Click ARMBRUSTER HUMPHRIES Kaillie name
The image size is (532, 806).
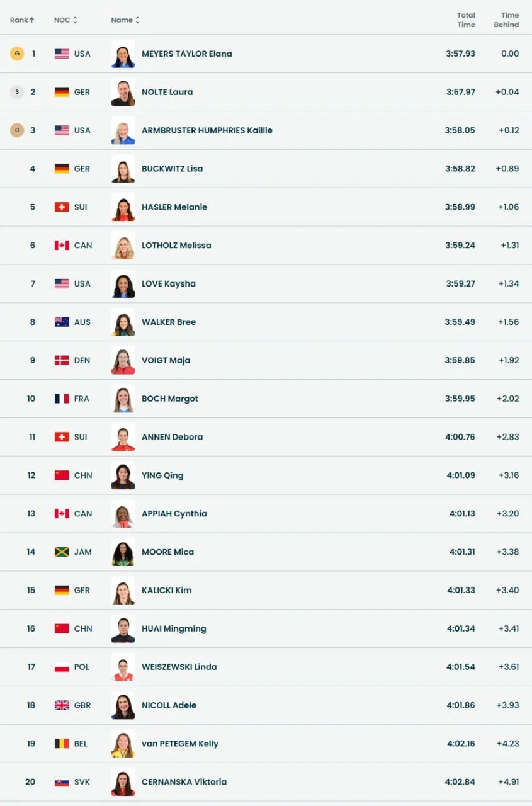[x=207, y=130]
